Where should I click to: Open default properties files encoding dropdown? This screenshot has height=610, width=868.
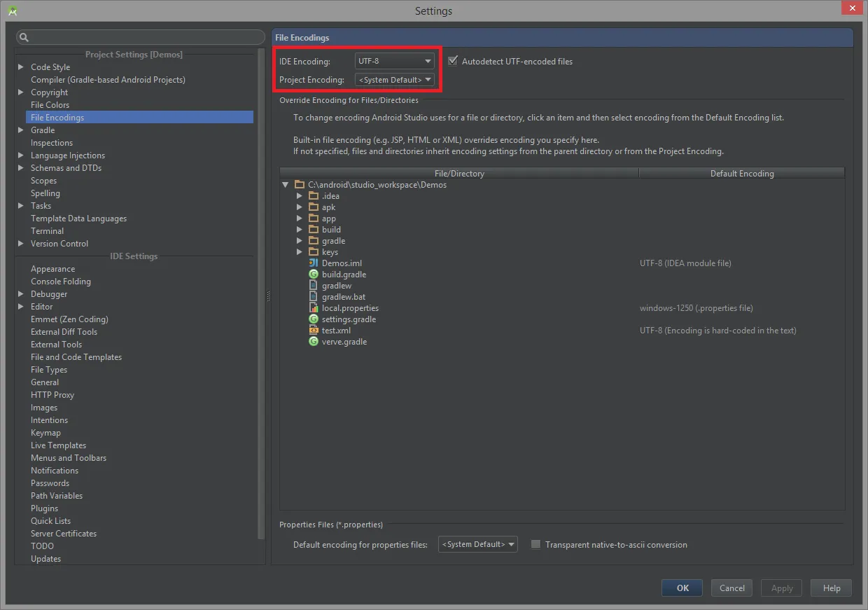coord(478,544)
